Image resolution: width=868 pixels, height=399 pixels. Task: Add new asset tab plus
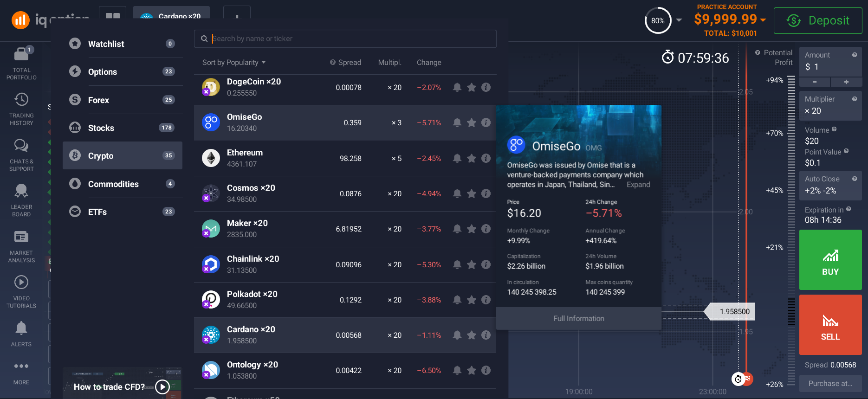click(x=237, y=16)
